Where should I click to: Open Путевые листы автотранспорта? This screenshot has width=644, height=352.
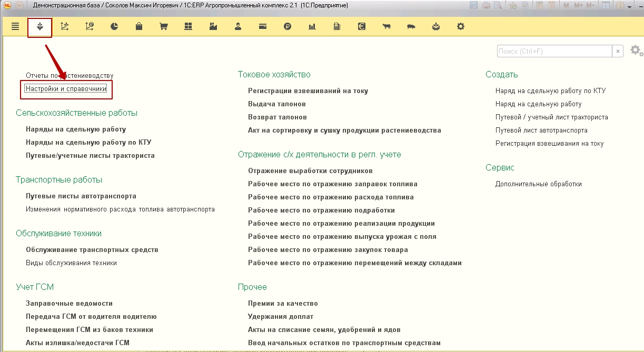pyautogui.click(x=81, y=196)
